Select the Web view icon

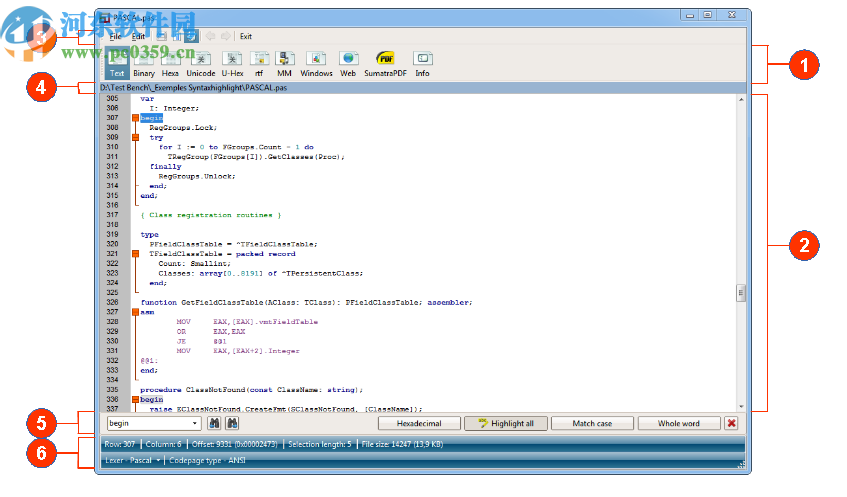click(348, 64)
